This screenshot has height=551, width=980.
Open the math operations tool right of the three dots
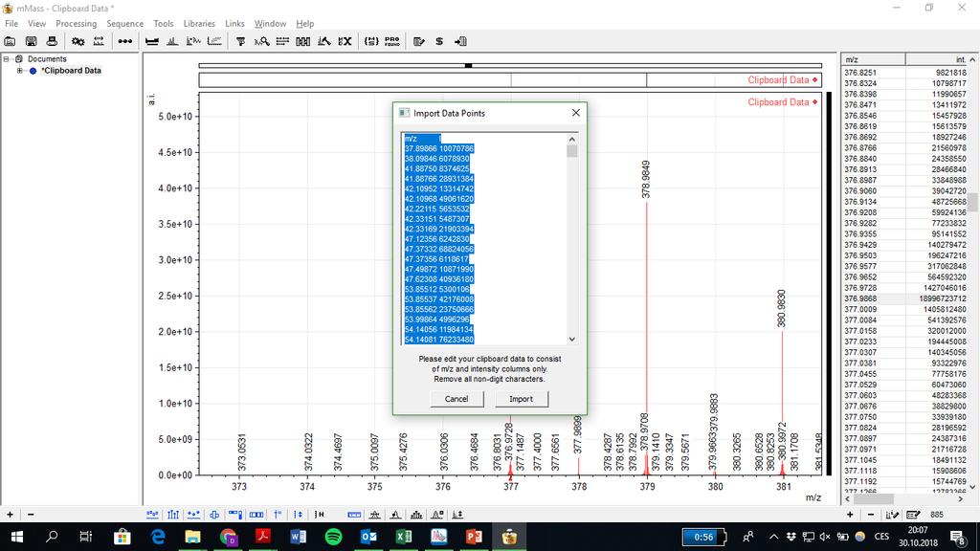[x=152, y=41]
